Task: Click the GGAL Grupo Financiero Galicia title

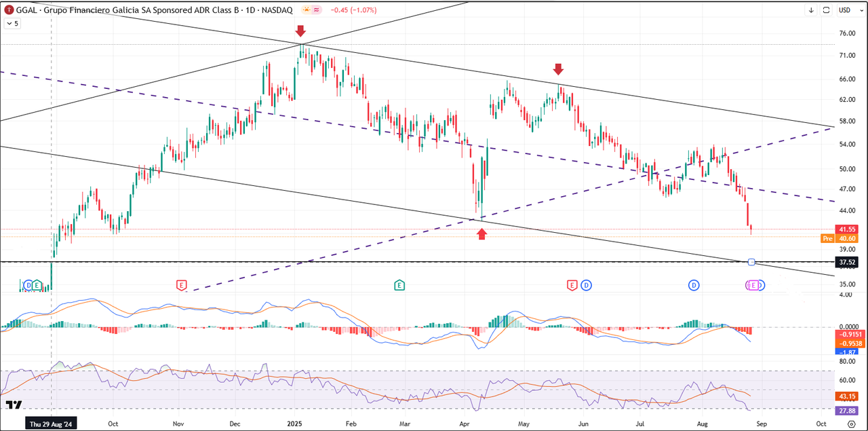Action: tap(154, 10)
